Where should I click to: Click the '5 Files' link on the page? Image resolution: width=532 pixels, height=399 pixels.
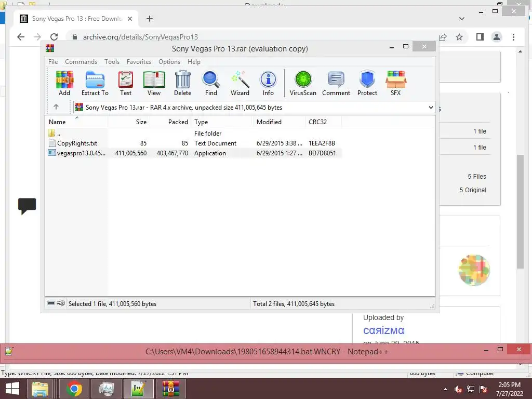477,177
